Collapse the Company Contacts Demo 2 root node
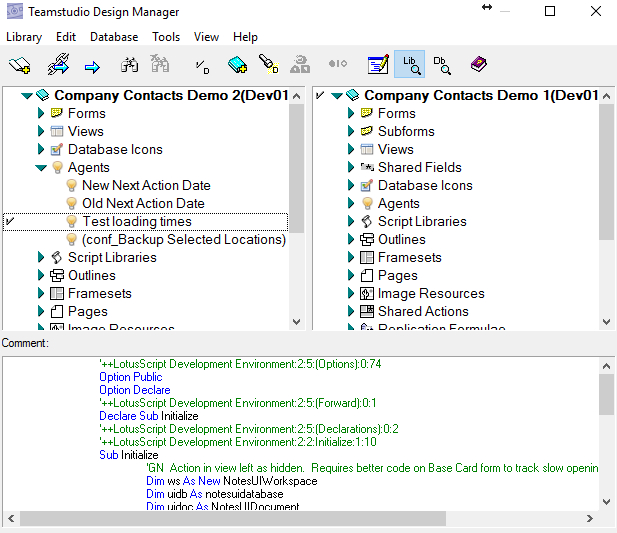Screen dimensions: 617x533 (x=27, y=96)
